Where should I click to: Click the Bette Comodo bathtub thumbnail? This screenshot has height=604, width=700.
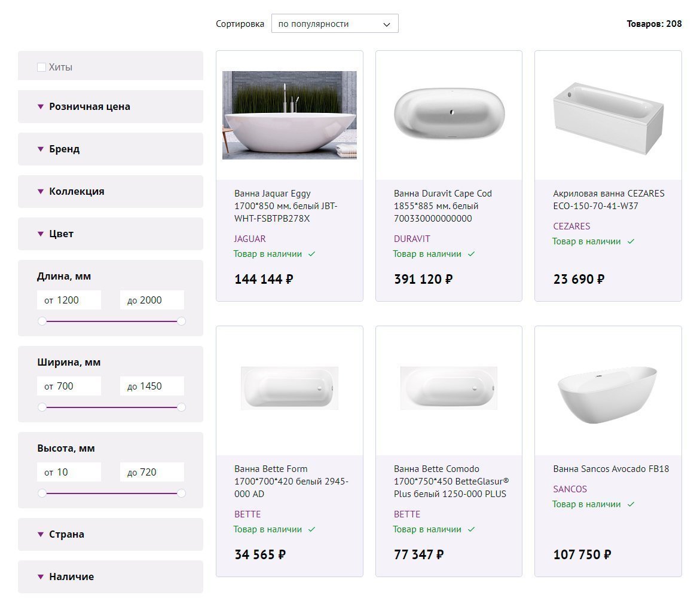449,388
